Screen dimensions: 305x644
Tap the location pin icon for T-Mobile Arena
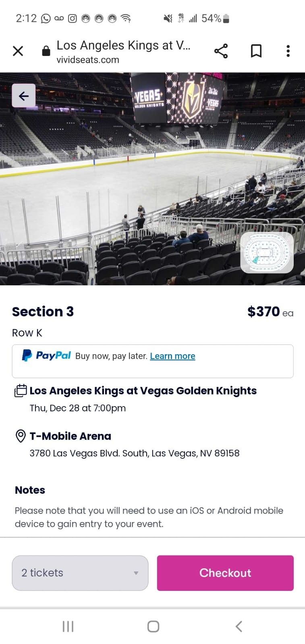coord(20,436)
